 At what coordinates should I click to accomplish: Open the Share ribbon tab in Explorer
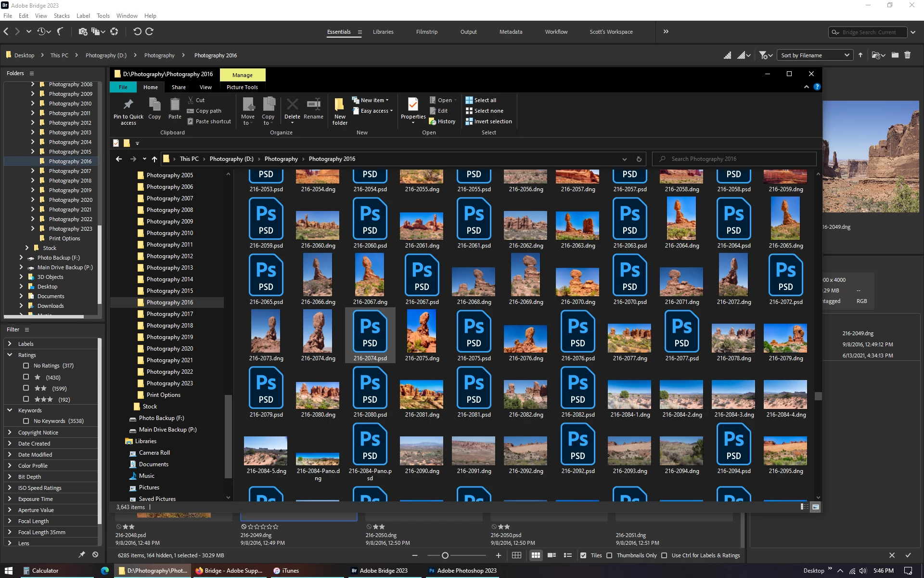tap(179, 87)
